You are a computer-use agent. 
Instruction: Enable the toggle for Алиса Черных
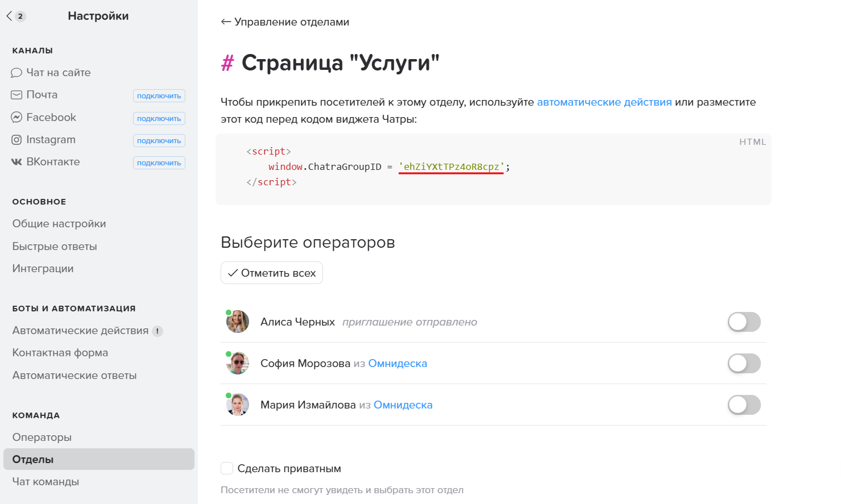click(x=744, y=322)
